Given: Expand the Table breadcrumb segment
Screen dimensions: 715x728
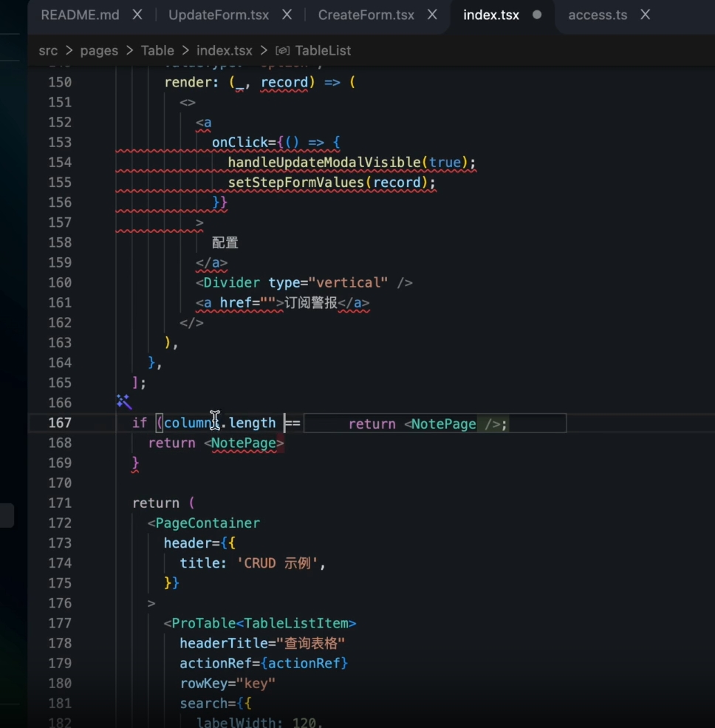Looking at the screenshot, I should tap(157, 51).
